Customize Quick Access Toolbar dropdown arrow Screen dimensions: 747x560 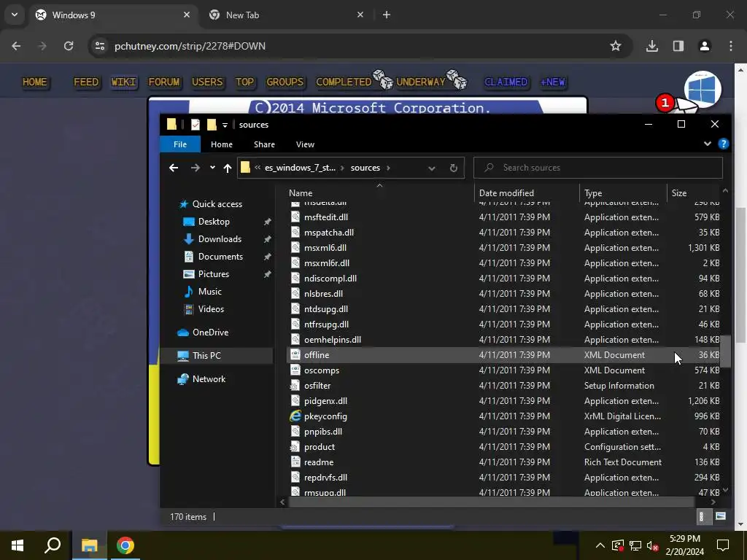(x=225, y=125)
